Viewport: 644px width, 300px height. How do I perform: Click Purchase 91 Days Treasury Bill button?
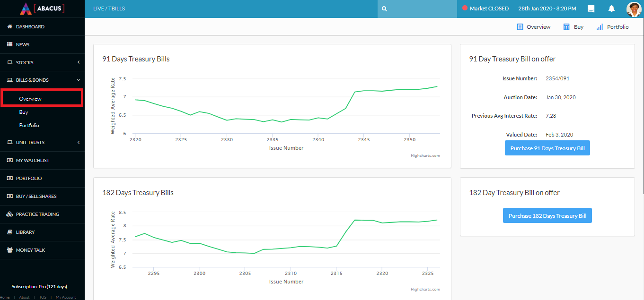coord(547,148)
